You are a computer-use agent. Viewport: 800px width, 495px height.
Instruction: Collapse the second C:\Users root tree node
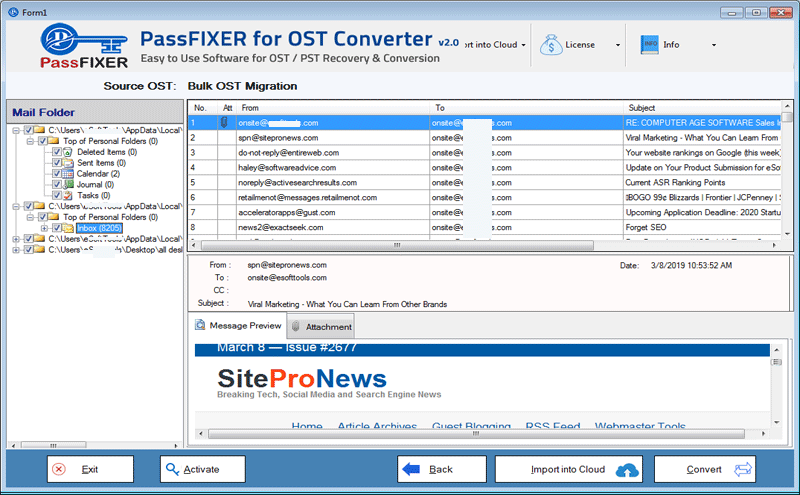pyautogui.click(x=16, y=207)
